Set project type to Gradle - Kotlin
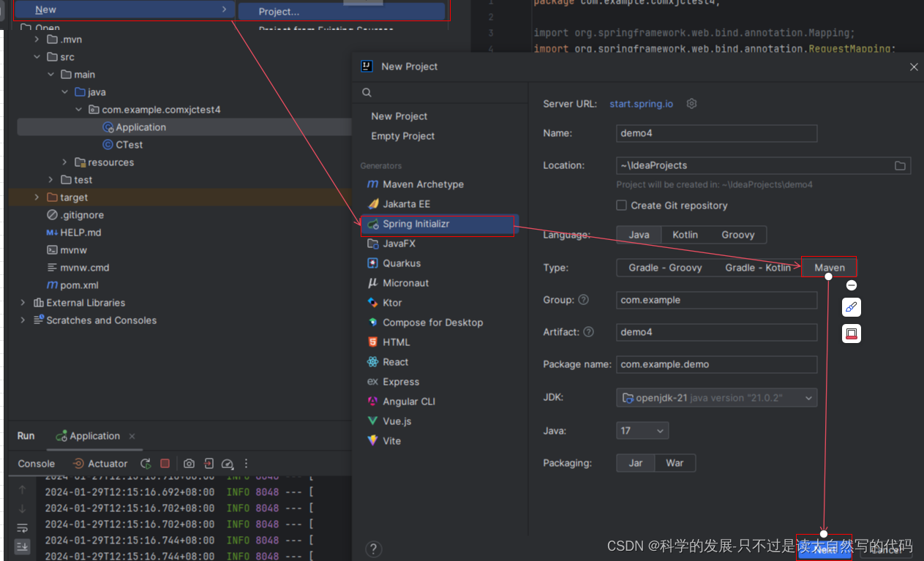The image size is (924, 561). click(758, 268)
